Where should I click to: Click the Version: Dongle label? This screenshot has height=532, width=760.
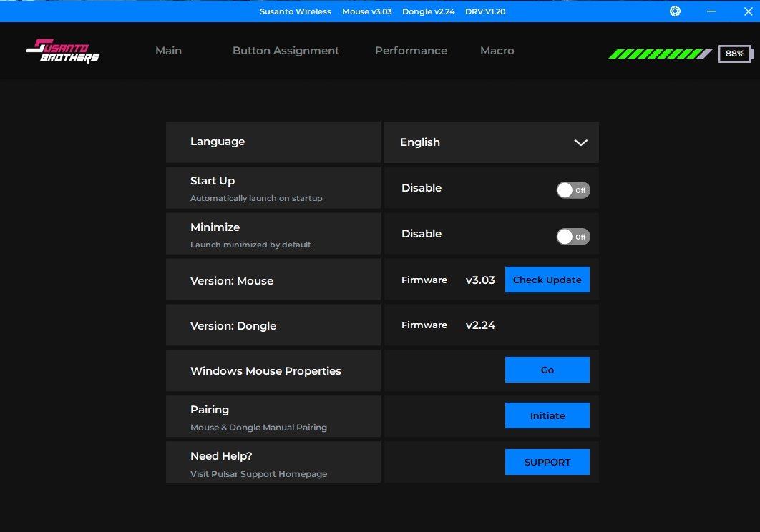click(x=233, y=325)
